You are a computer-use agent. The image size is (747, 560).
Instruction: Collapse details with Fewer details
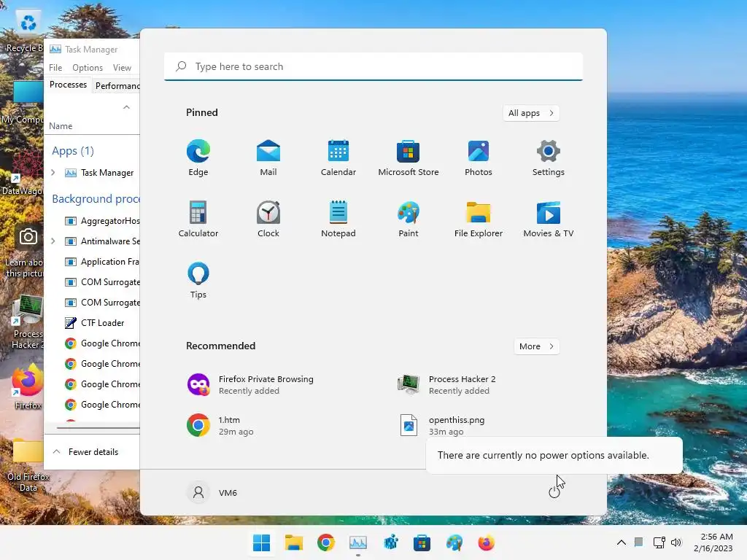[x=86, y=452]
